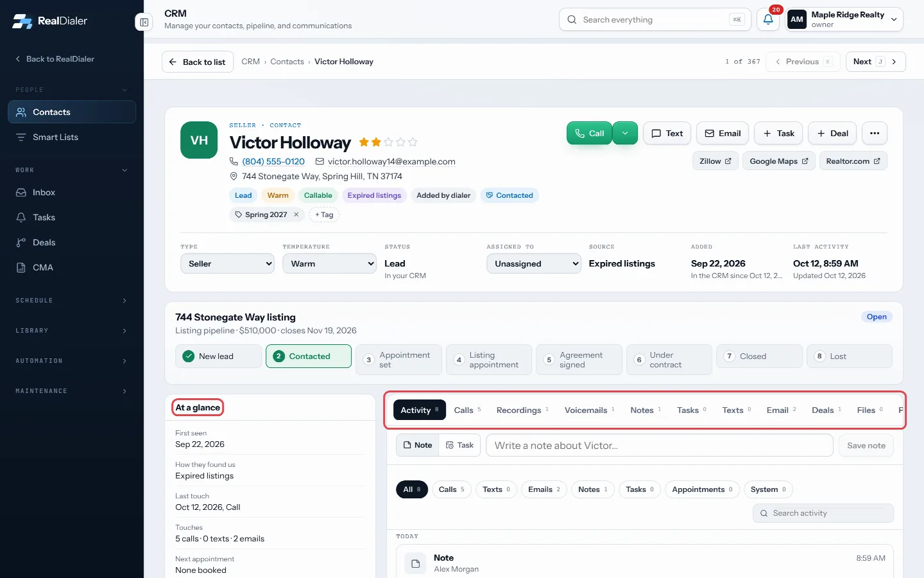Open the address on Realtor.com
Screen dimensions: 924x578
[x=853, y=161]
